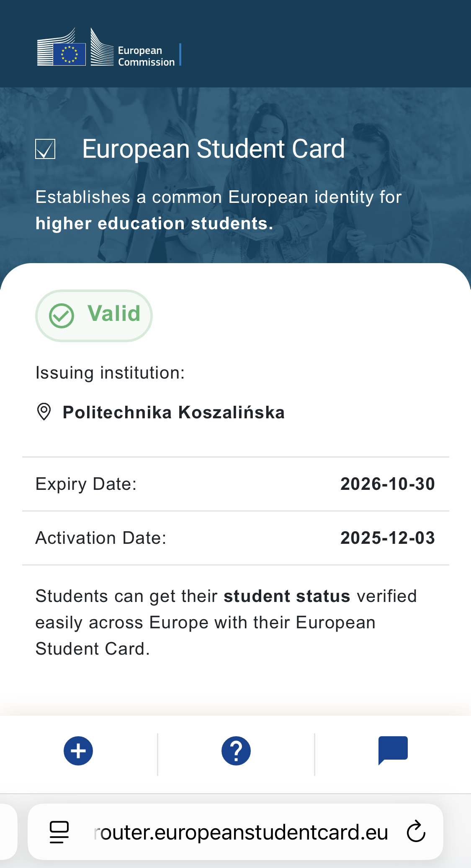Screen dimensions: 471x868
Task: Select the "Activation Date:" label
Action: [x=101, y=538]
